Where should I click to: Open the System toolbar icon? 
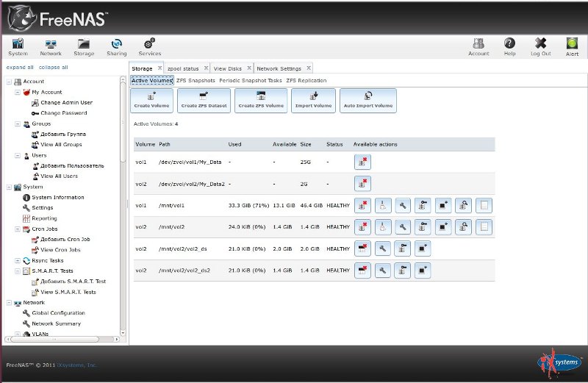click(18, 47)
